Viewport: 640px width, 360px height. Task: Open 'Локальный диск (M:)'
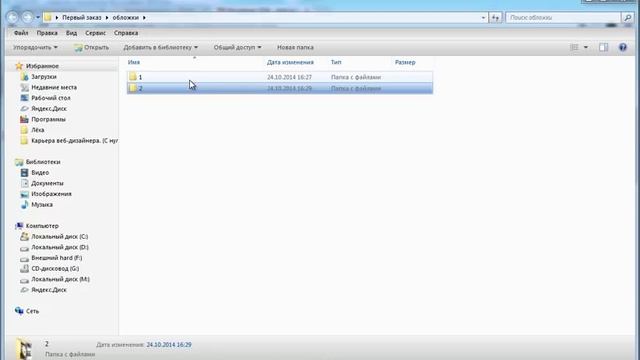click(x=60, y=279)
